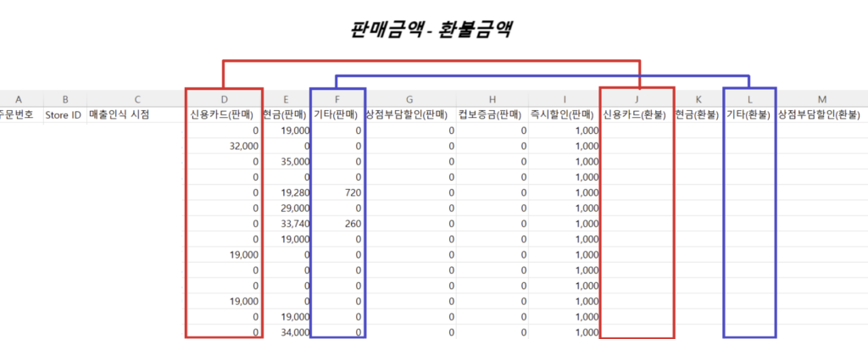Click the 신용카드(환불) header cell

[637, 115]
